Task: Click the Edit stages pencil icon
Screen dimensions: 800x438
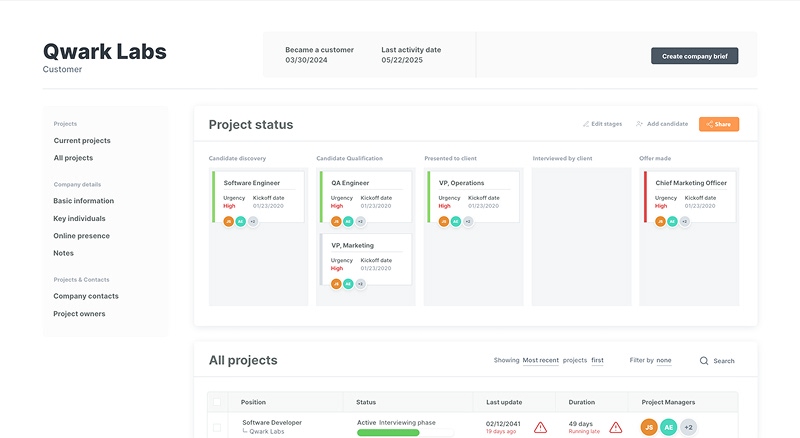Action: coord(586,124)
